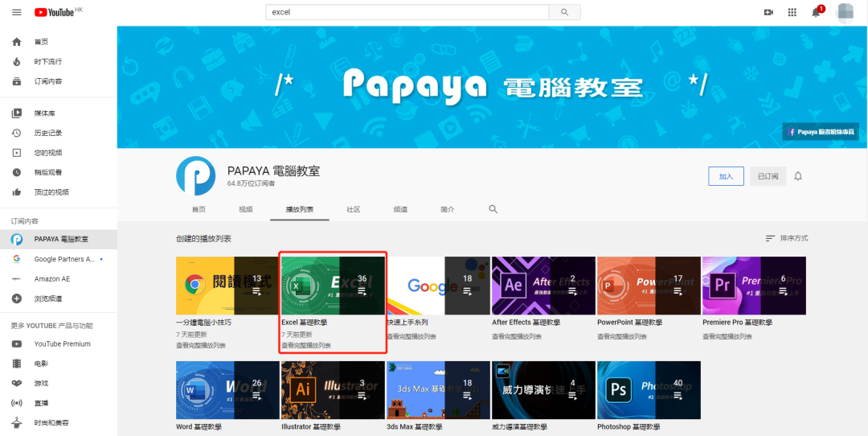Open the Illustrator playlist thumbnail
The image size is (868, 436).
click(333, 390)
